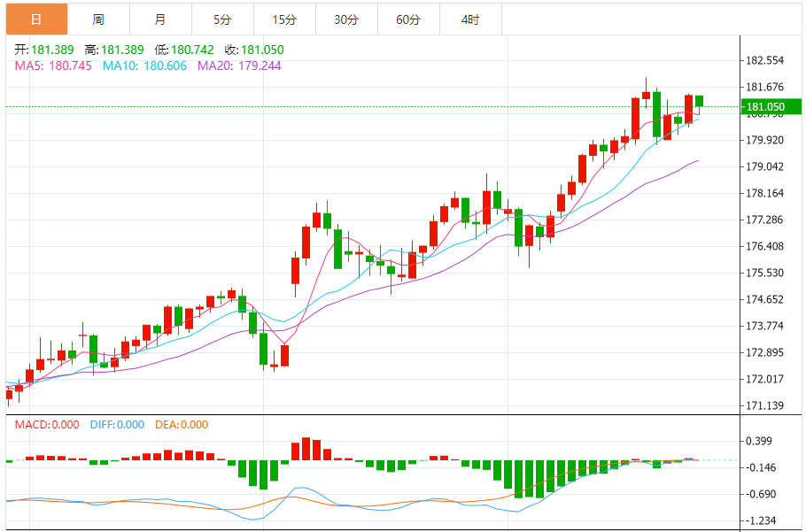Click the DIFF:0.000 label
This screenshot has width=806, height=532.
coord(117,425)
